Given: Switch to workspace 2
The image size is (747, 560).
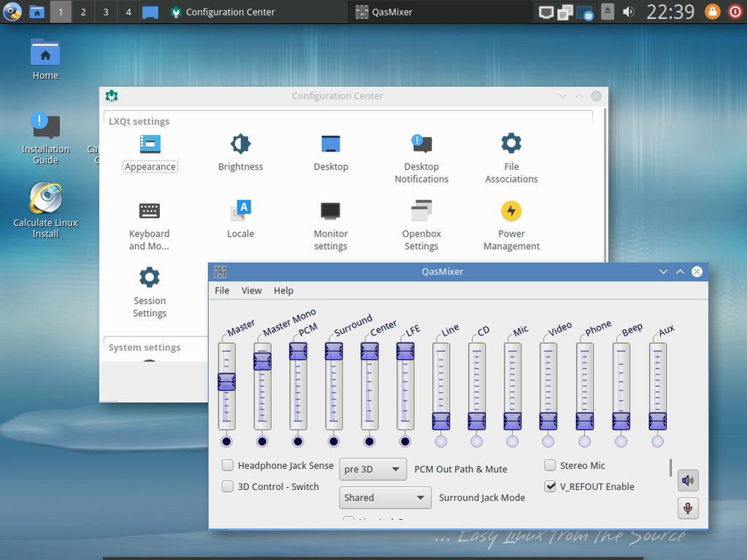Looking at the screenshot, I should coord(83,12).
